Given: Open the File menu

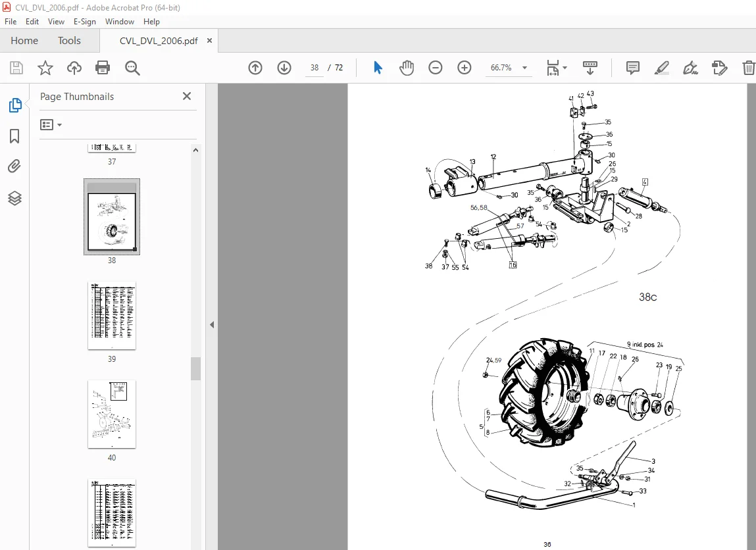Looking at the screenshot, I should 11,22.
